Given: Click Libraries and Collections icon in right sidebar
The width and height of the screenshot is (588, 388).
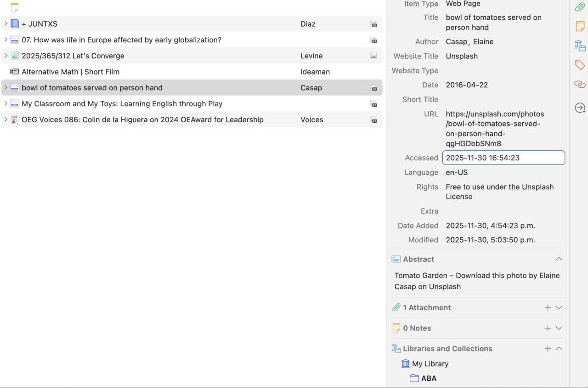Looking at the screenshot, I should click(x=580, y=46).
